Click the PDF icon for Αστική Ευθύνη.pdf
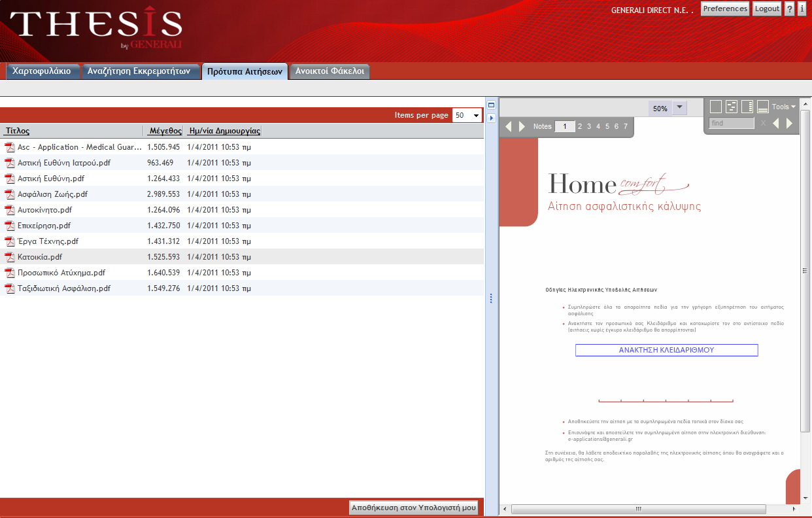 point(9,179)
